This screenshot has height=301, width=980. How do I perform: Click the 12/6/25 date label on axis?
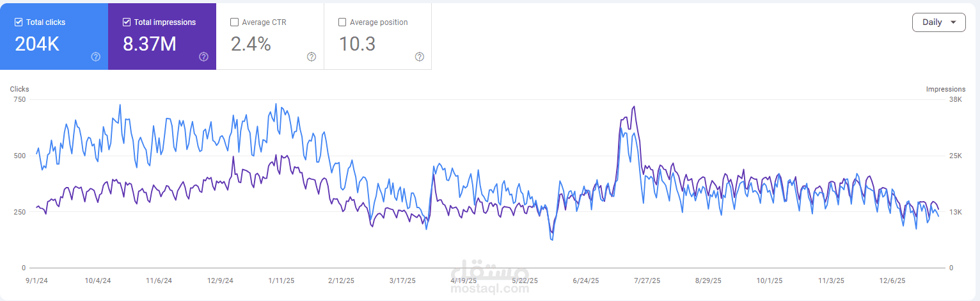coord(892,281)
